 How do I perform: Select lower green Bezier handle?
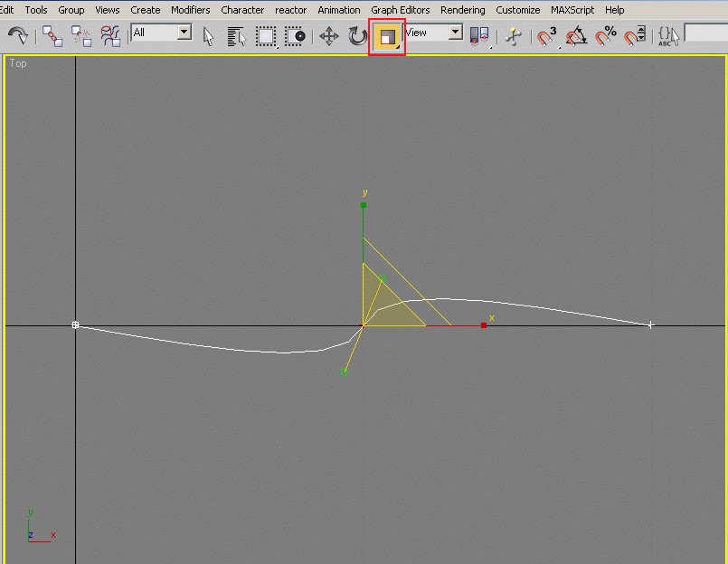point(344,371)
